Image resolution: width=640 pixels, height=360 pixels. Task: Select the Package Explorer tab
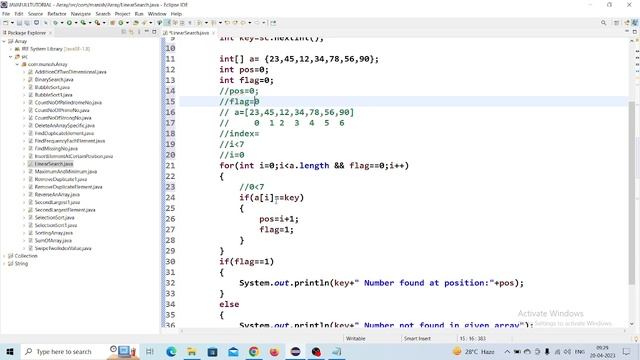pyautogui.click(x=27, y=33)
